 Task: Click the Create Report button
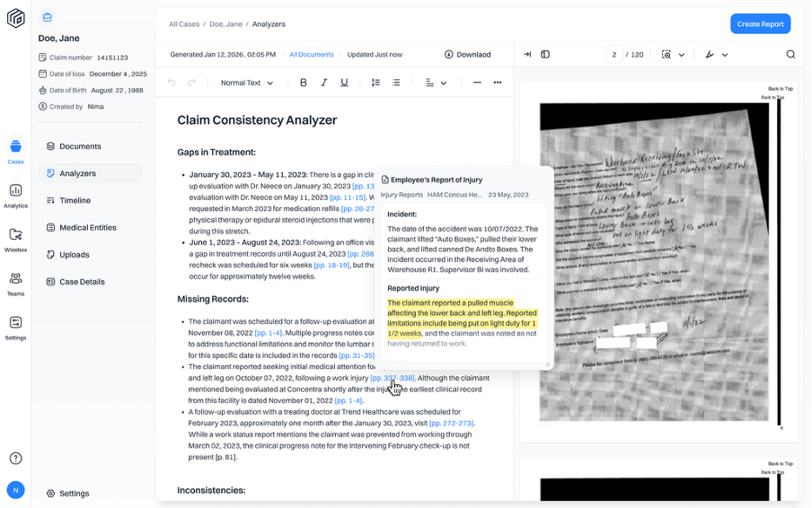[x=760, y=24]
